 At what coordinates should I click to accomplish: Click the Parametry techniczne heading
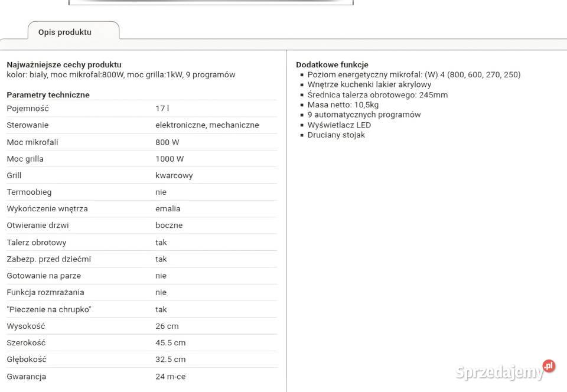48,94
